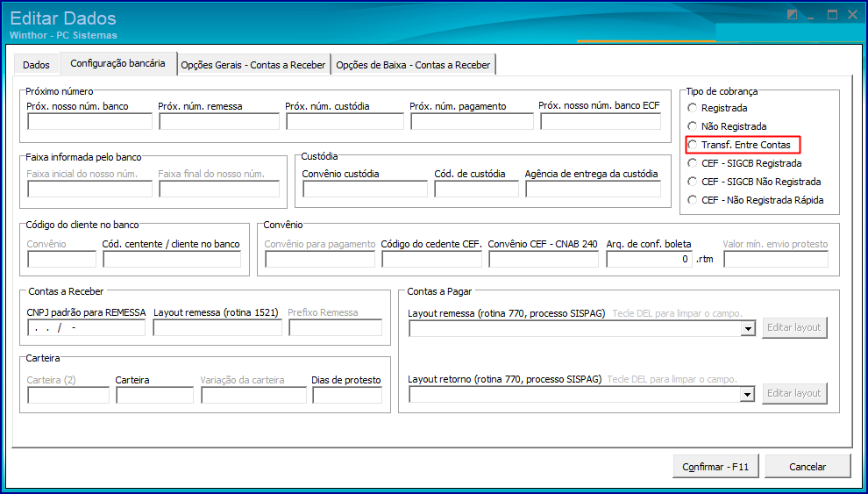The image size is (868, 494).
Task: Focus Agência de entrega da custódia field
Action: pos(594,190)
